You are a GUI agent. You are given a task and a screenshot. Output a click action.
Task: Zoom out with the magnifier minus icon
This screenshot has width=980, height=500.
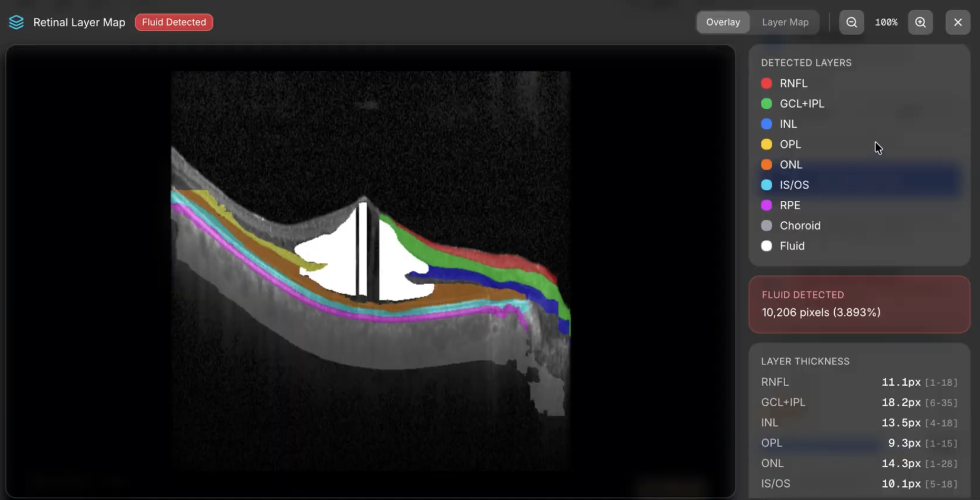852,22
